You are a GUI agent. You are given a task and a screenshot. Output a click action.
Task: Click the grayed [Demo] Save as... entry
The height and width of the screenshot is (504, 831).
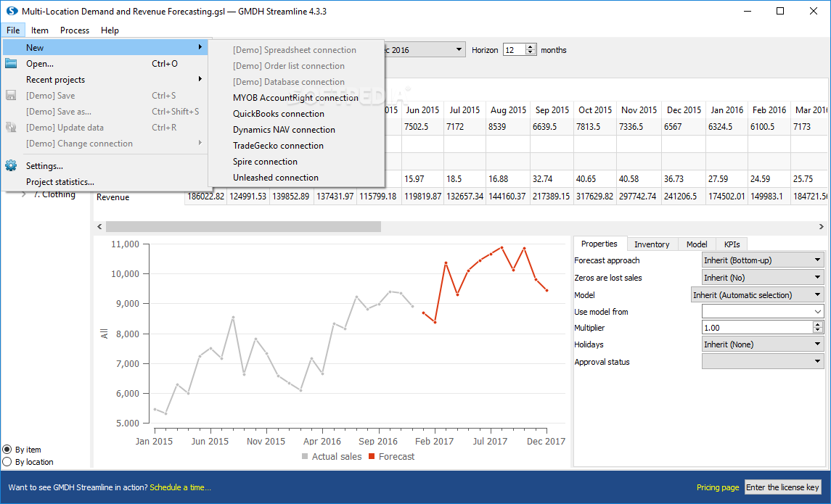coord(106,111)
